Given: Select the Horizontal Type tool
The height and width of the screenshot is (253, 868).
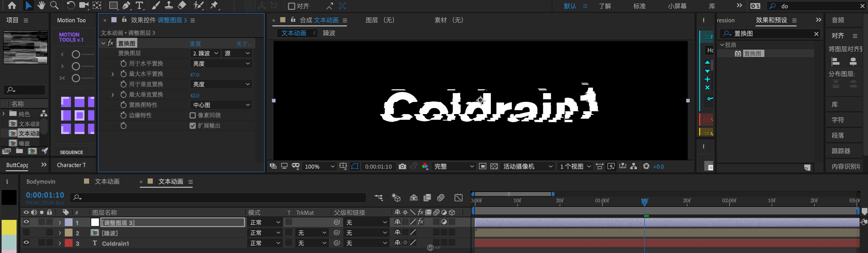Looking at the screenshot, I should click(x=139, y=5).
